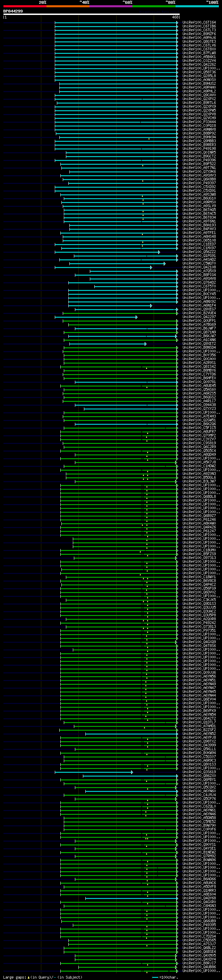Click the UniRef100_Q871N9 entry
The image size is (222, 980).
tap(199, 332)
